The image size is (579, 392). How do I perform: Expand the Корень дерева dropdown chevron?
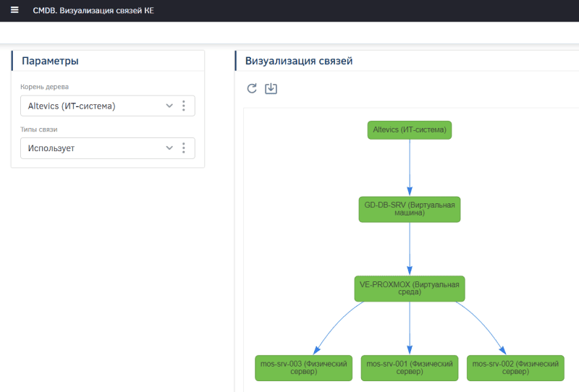(x=169, y=106)
